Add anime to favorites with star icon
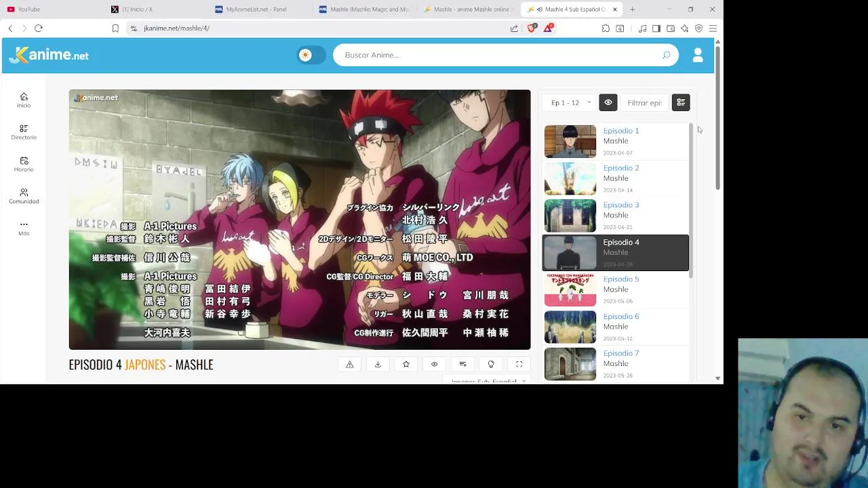The height and width of the screenshot is (488, 868). (406, 365)
